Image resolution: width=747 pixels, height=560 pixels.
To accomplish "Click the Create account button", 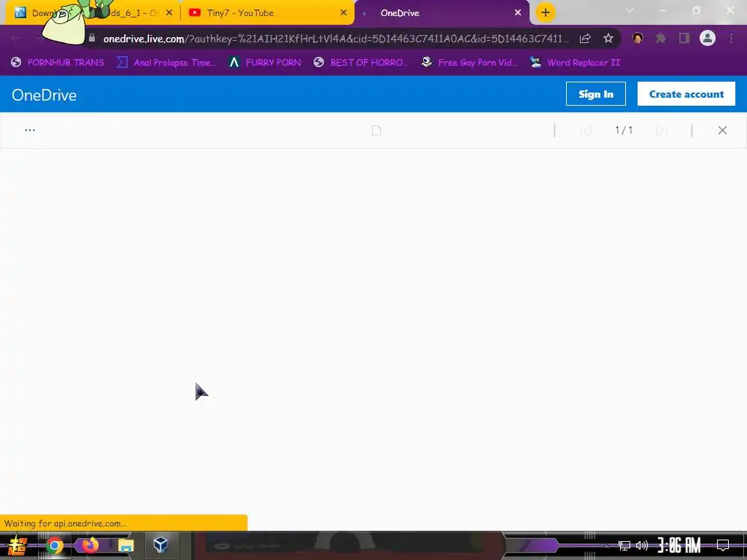I will click(686, 94).
